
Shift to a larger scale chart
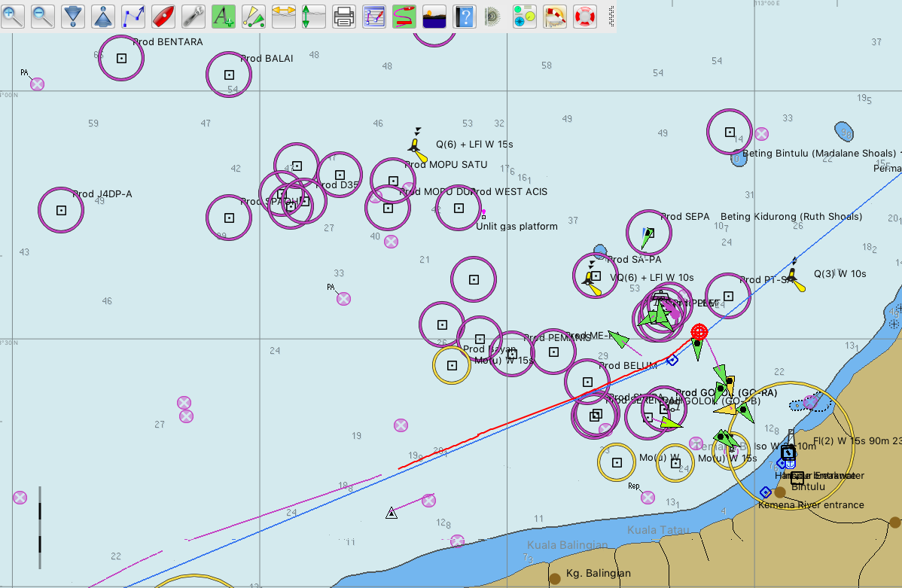click(73, 16)
